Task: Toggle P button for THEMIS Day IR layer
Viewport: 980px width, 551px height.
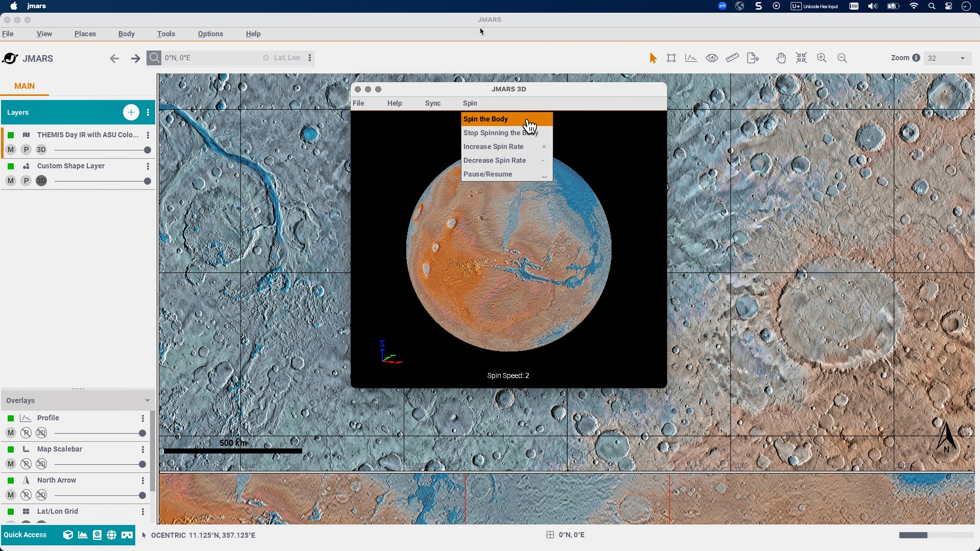Action: click(26, 149)
